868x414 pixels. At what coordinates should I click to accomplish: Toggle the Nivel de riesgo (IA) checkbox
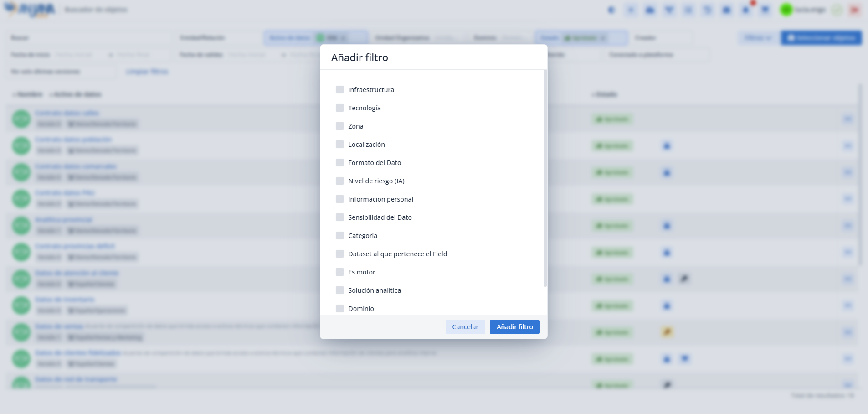click(340, 181)
